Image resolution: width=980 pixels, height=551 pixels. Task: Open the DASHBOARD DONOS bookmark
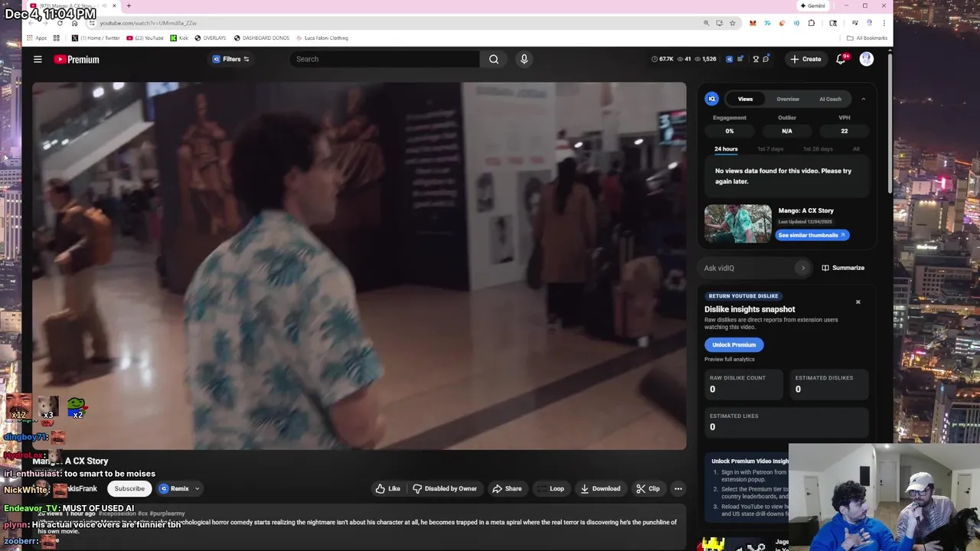point(261,37)
